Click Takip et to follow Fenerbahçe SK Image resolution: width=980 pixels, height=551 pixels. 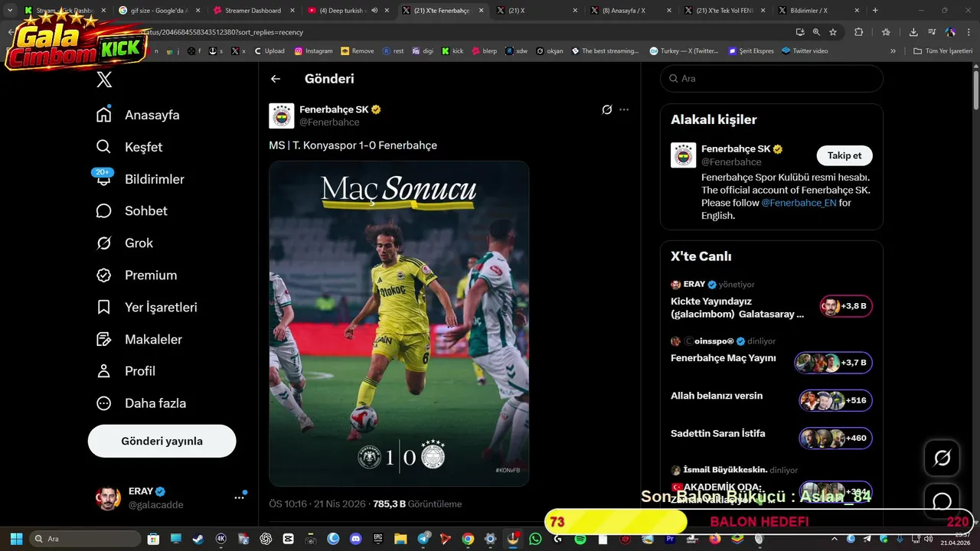point(844,155)
